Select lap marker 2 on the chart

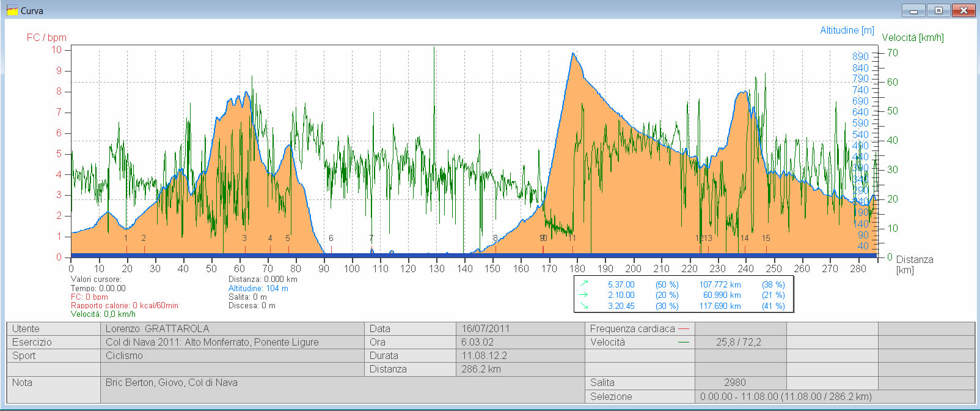[144, 239]
